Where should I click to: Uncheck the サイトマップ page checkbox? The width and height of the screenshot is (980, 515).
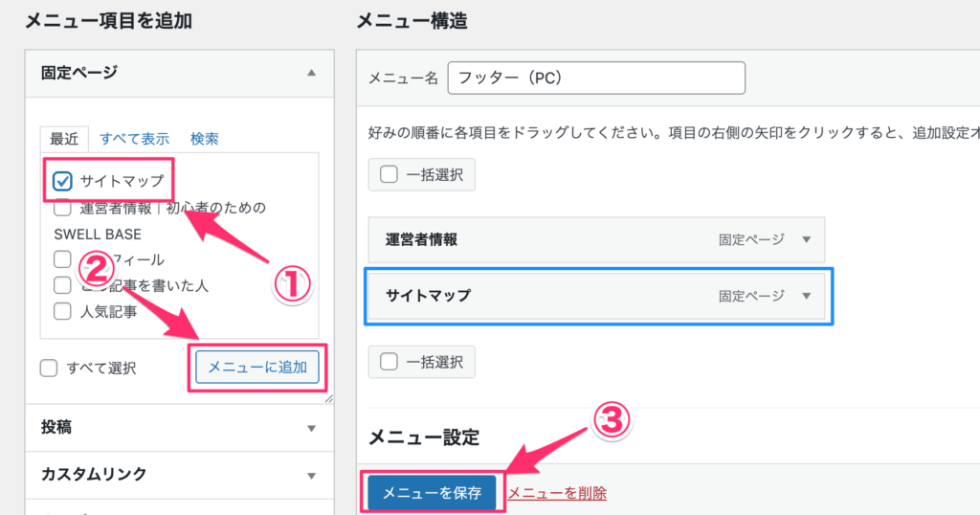[63, 180]
